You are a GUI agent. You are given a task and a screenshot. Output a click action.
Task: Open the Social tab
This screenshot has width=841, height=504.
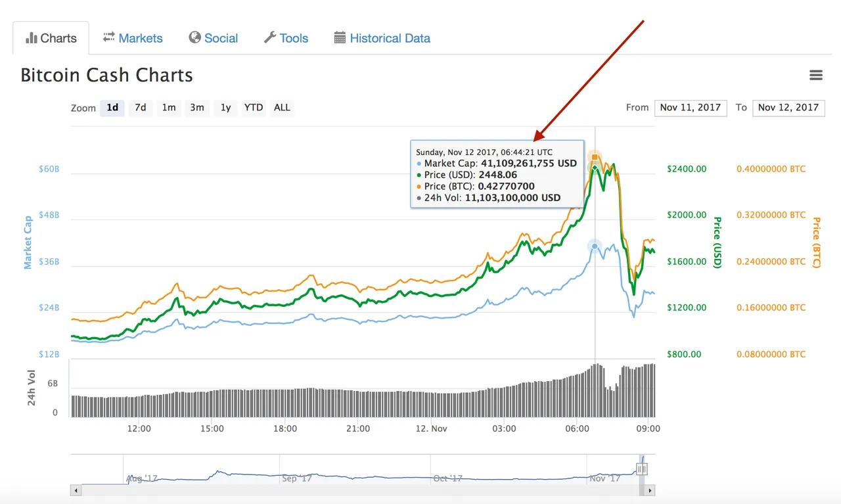click(x=213, y=38)
